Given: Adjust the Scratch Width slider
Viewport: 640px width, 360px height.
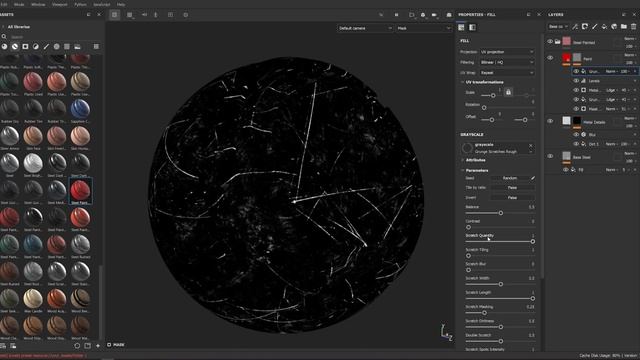Looking at the screenshot, I should [501, 284].
